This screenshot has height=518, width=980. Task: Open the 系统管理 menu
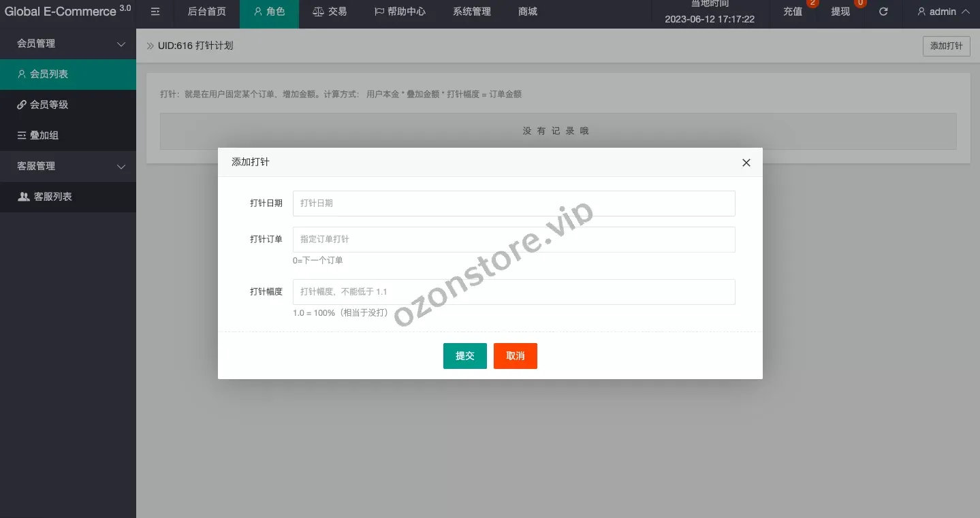[x=471, y=12]
